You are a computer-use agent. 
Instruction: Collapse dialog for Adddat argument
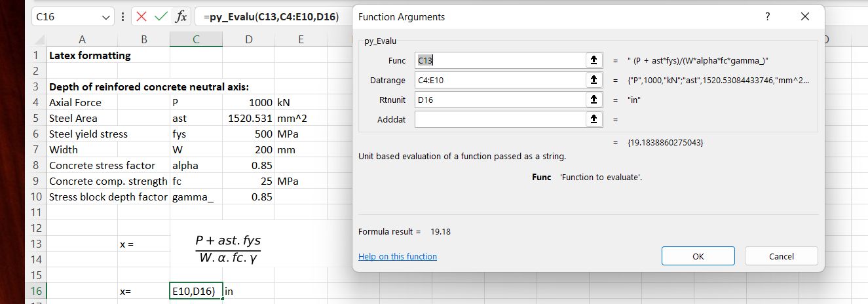click(594, 119)
